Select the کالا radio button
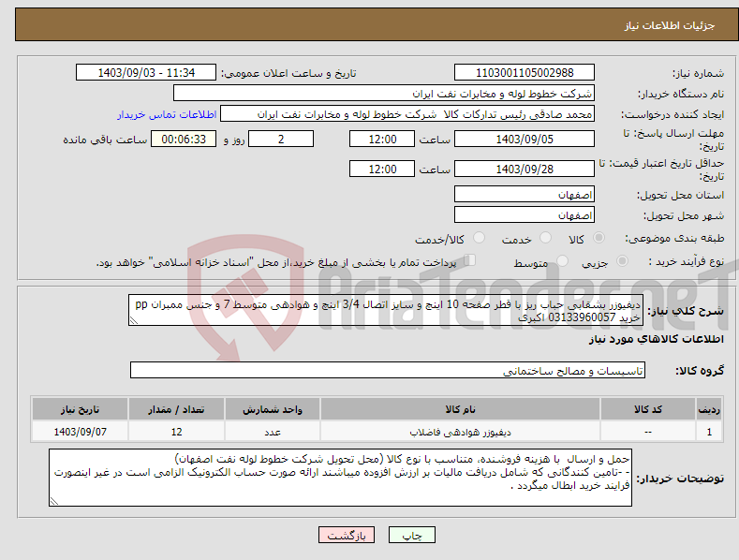The height and width of the screenshot is (560, 739). (599, 238)
